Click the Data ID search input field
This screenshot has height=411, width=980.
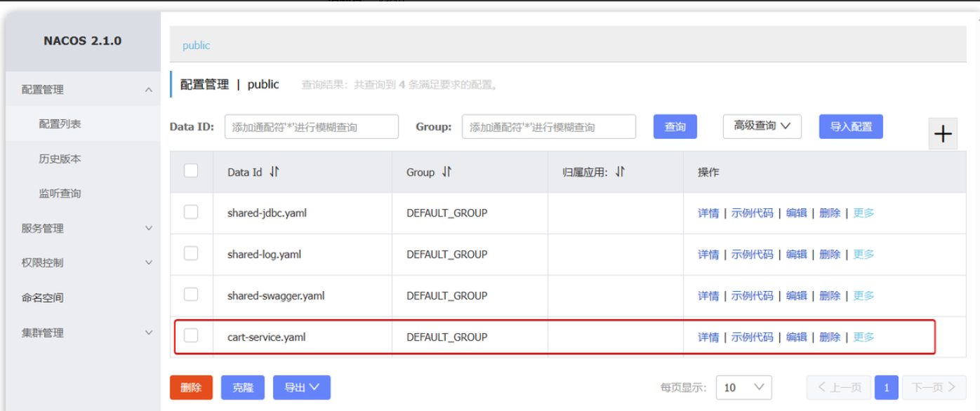point(311,127)
